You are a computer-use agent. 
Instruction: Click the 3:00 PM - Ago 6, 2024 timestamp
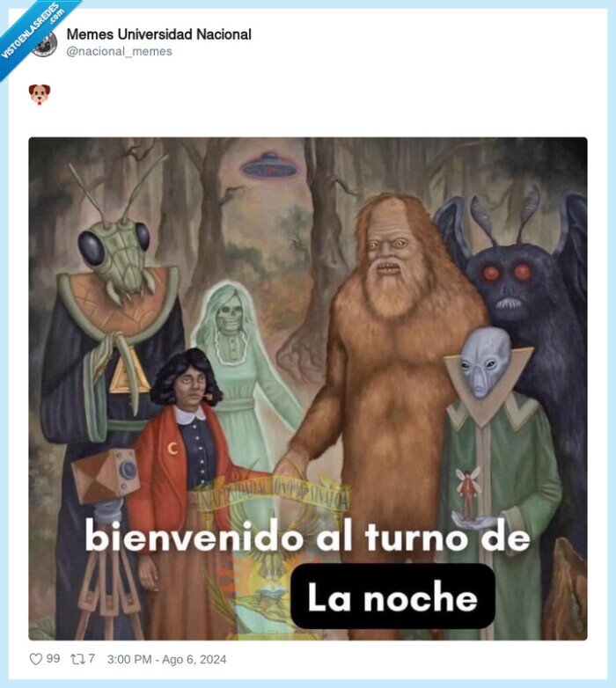[x=166, y=659]
